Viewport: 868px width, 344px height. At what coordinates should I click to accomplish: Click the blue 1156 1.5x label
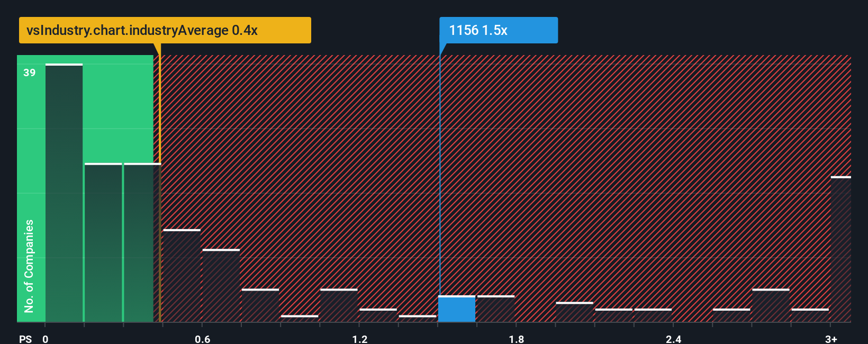pyautogui.click(x=499, y=30)
